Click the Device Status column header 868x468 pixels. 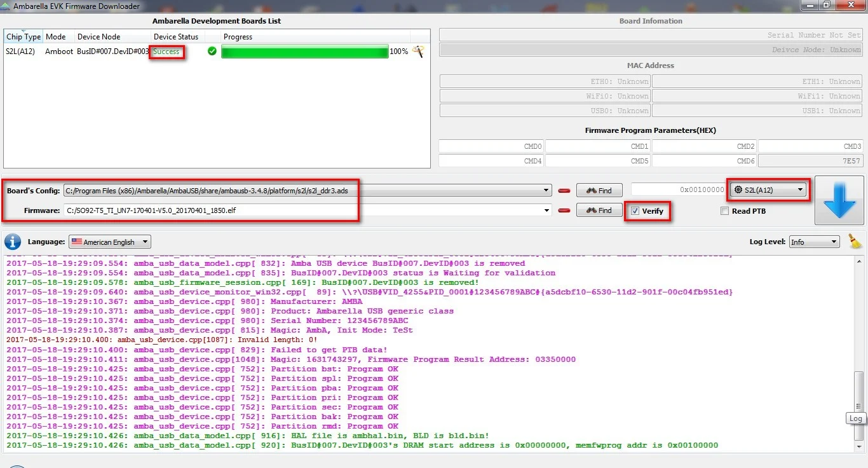177,37
